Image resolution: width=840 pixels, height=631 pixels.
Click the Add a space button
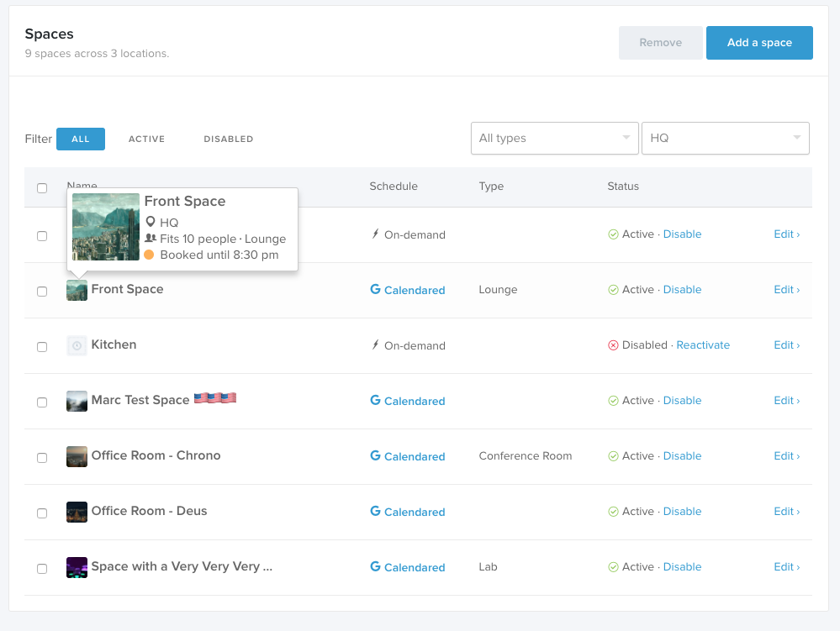[x=759, y=43]
